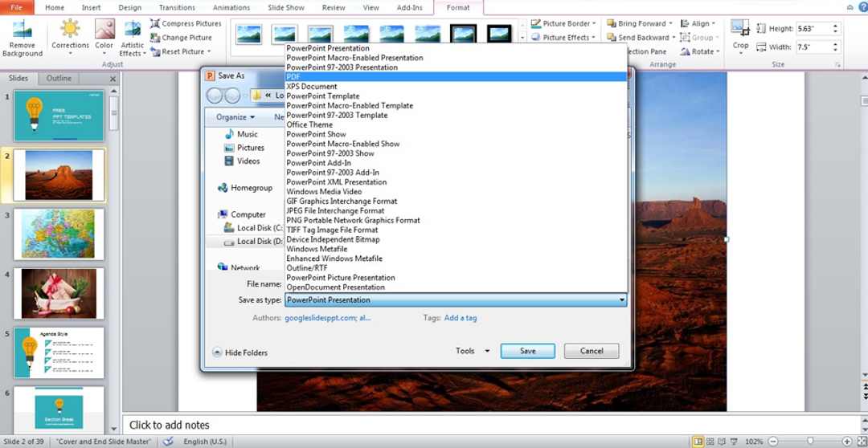Open Bring Forward dropdown arrow
The image size is (868, 448).
[670, 24]
